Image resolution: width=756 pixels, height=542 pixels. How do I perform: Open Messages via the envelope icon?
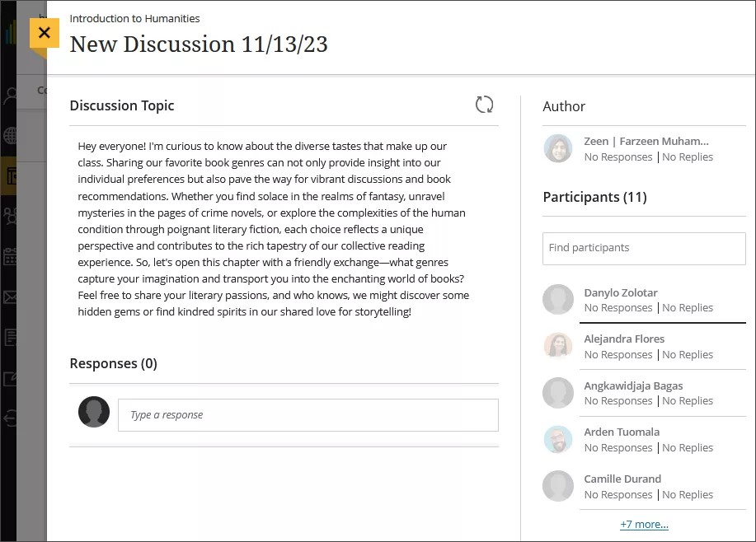pos(10,296)
